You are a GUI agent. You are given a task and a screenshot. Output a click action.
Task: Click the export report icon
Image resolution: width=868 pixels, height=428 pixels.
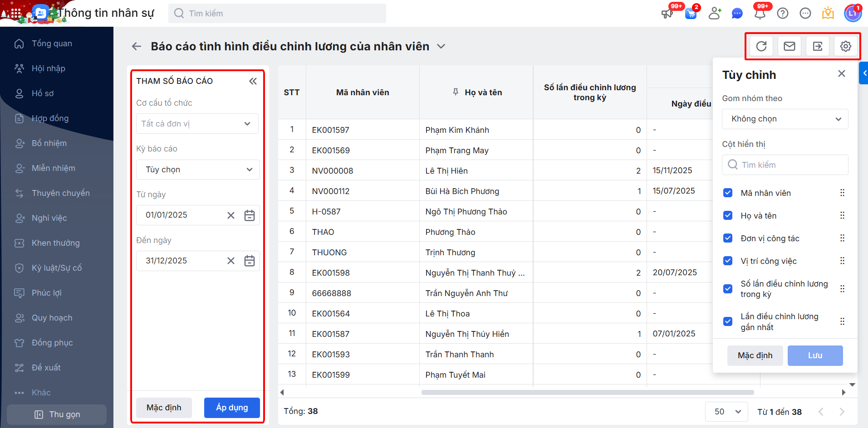(x=818, y=46)
